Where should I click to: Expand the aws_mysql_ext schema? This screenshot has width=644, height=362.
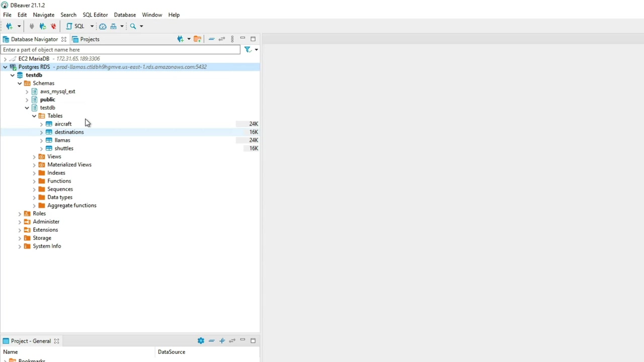tap(27, 92)
